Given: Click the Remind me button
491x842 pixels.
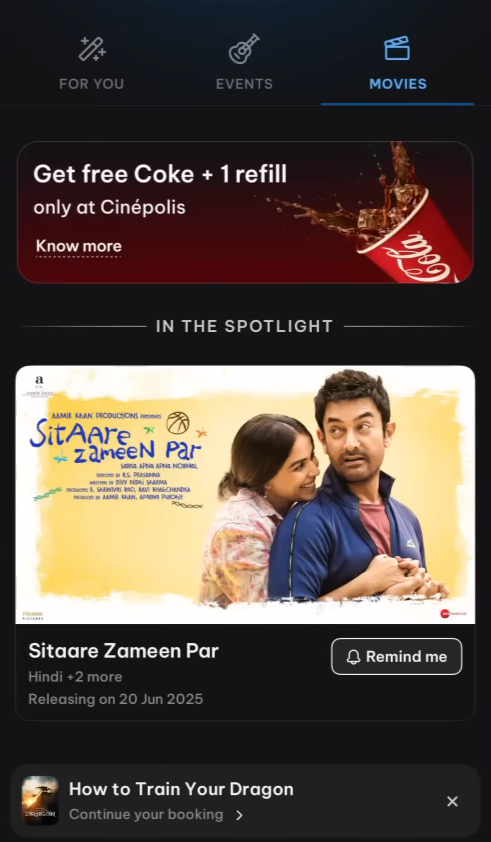Looking at the screenshot, I should coord(396,656).
